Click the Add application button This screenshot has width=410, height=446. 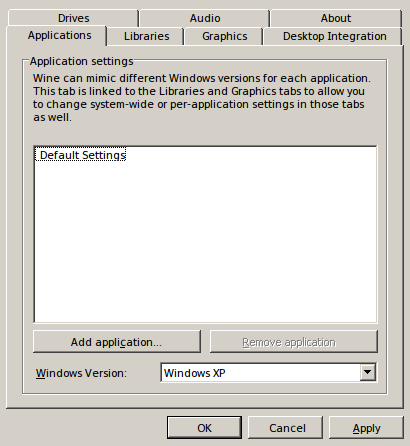tap(117, 342)
